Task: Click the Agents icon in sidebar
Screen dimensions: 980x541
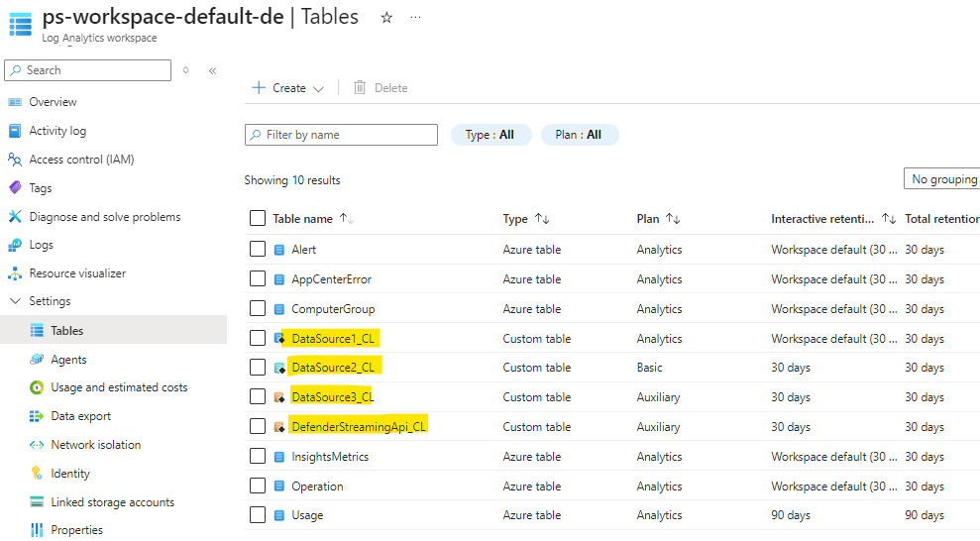Action: 37,360
